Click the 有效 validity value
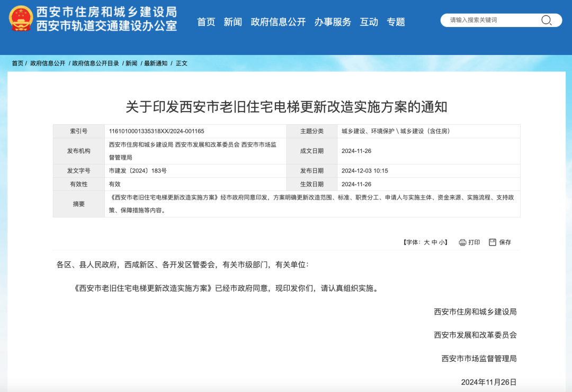Image resolution: width=572 pixels, height=392 pixels. pos(114,184)
